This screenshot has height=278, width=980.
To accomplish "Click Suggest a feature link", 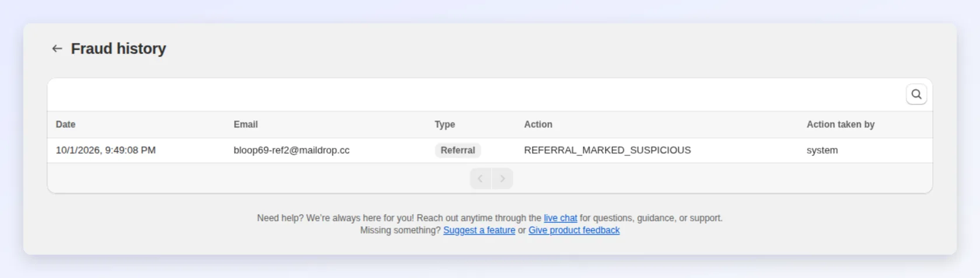I will tap(479, 230).
